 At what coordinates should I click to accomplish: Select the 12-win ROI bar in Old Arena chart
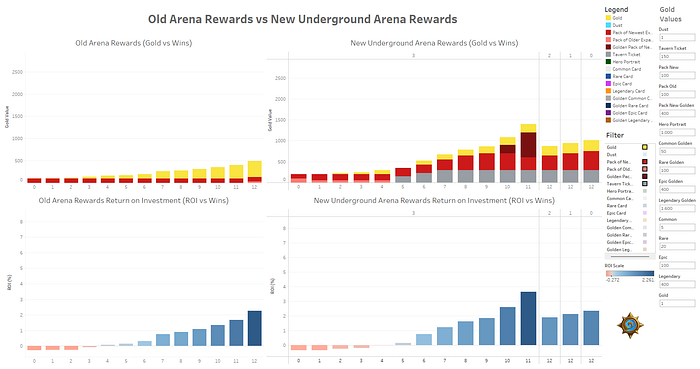[x=254, y=328]
